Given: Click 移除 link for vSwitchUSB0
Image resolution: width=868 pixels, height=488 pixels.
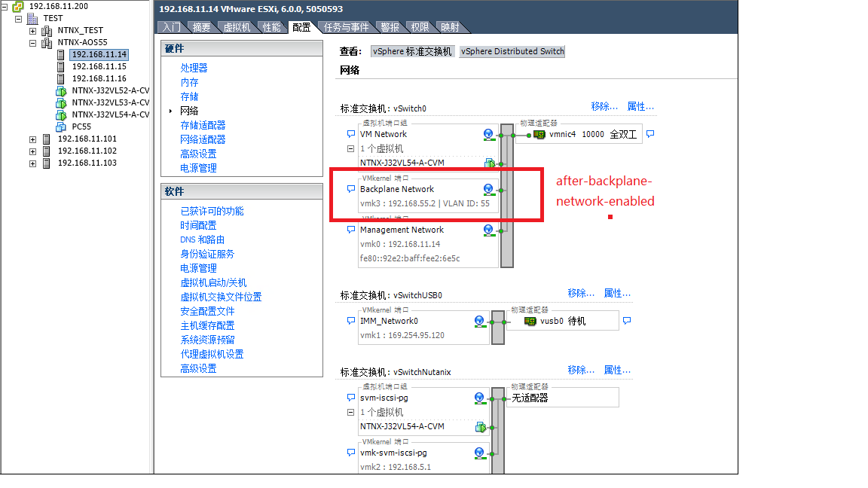Looking at the screenshot, I should click(x=581, y=293).
